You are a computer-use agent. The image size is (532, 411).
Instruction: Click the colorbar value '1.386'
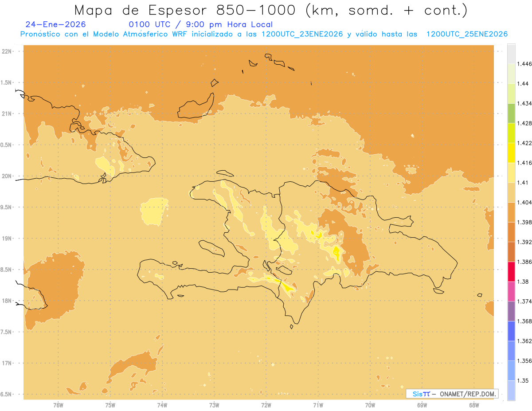(x=524, y=262)
